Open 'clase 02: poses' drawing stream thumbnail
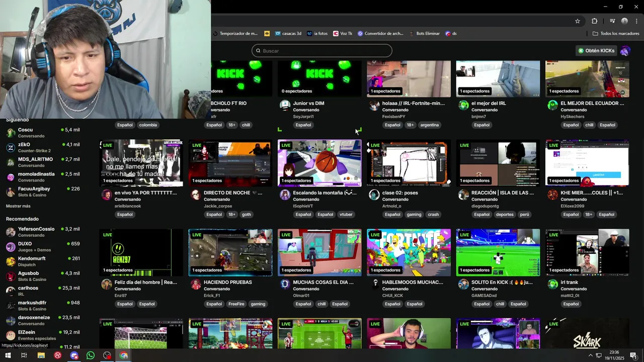644x362 pixels. click(409, 163)
